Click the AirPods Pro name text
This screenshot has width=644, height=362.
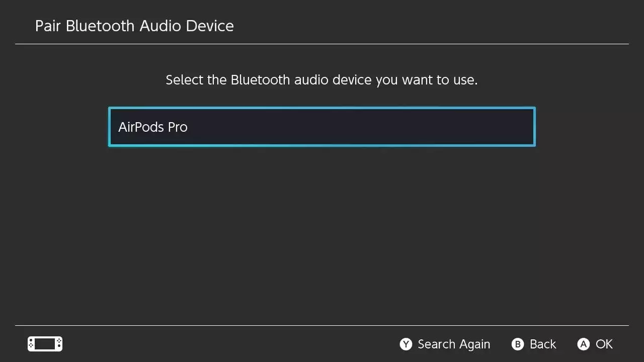[153, 127]
